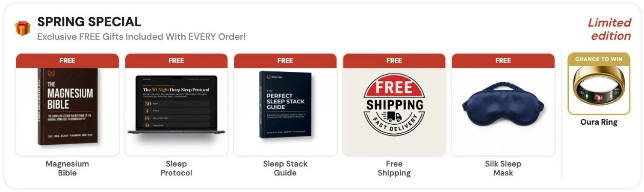Click FREE banner above shipping badge

pyautogui.click(x=394, y=61)
